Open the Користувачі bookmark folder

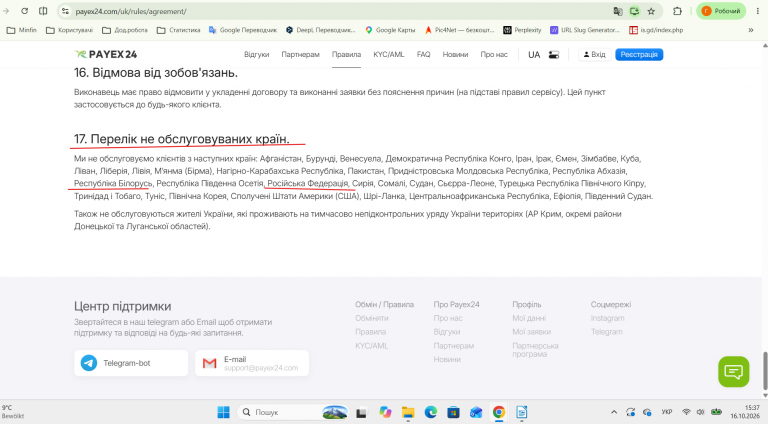pos(69,30)
